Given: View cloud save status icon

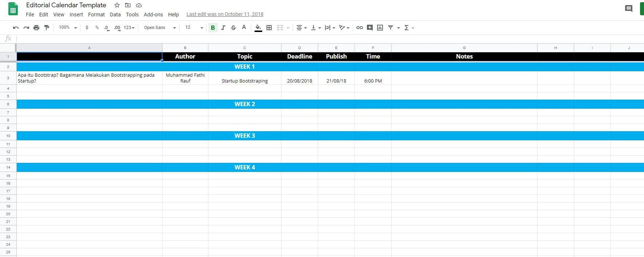Looking at the screenshot, I should pos(139,5).
